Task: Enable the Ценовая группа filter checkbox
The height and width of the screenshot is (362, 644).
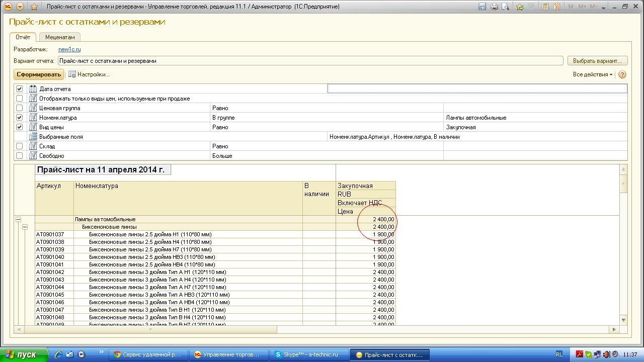Action: tap(19, 108)
